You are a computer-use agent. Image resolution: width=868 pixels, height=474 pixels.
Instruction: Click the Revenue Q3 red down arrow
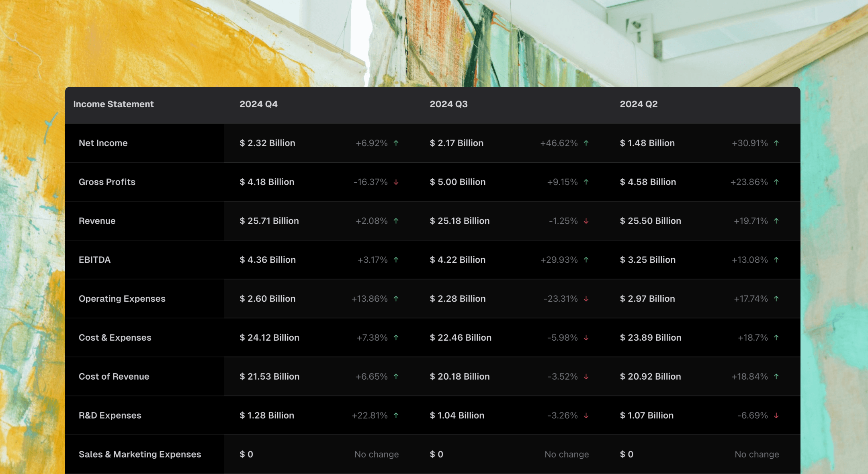tap(586, 221)
